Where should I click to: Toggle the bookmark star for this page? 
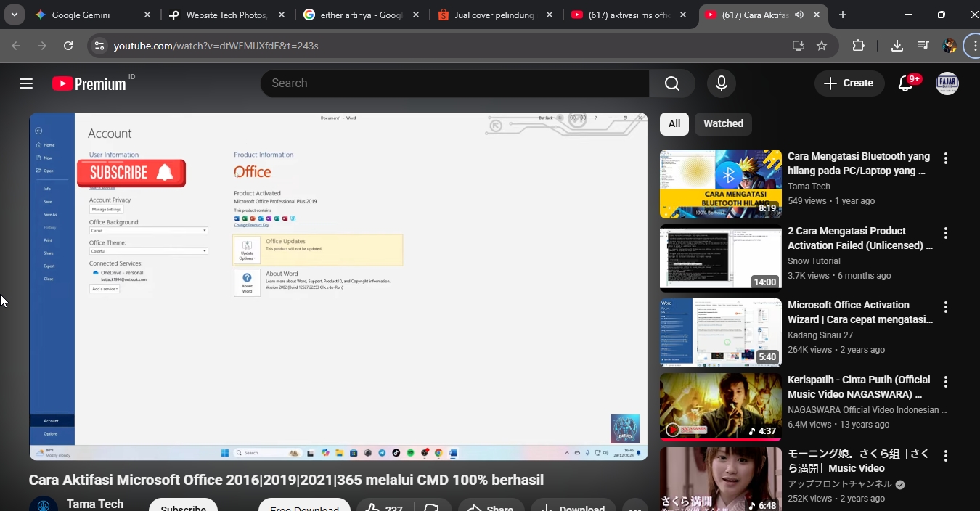[x=822, y=45]
